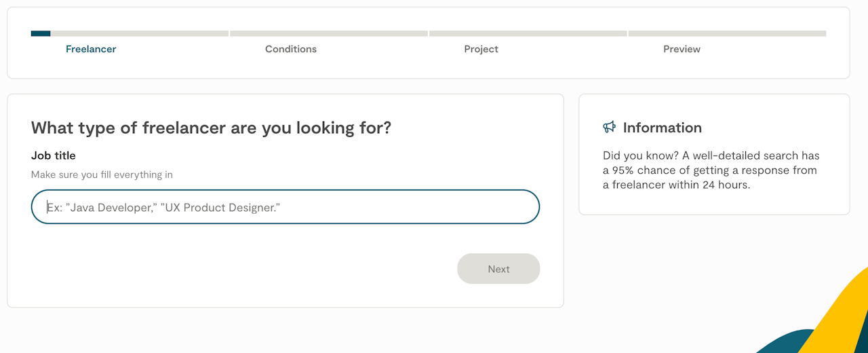Click the progress bar segment above Conditions
Screen dimensions: 868x353
[x=328, y=33]
